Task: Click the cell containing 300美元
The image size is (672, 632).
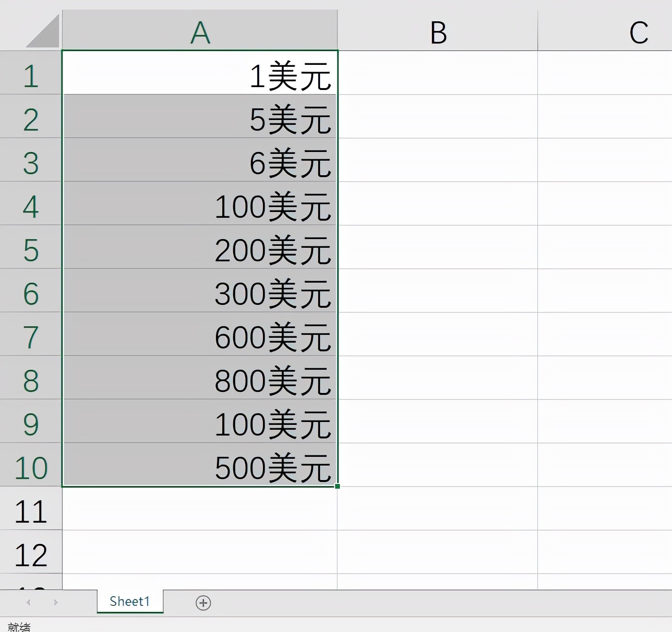Action: 200,291
